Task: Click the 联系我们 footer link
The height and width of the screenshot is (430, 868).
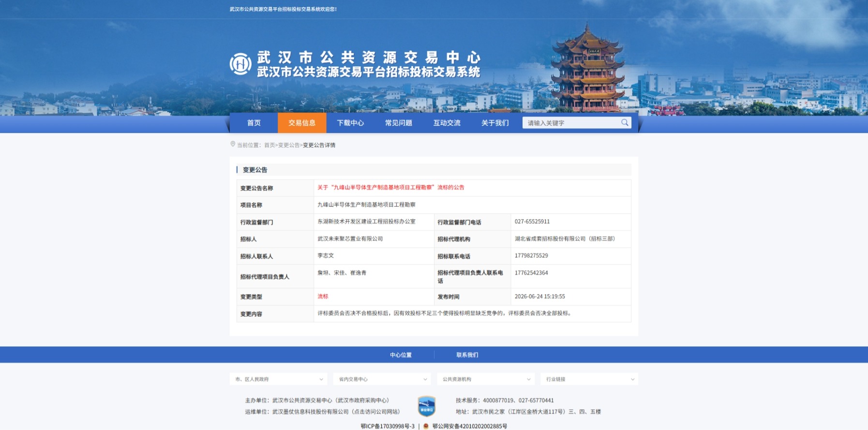Action: point(467,355)
